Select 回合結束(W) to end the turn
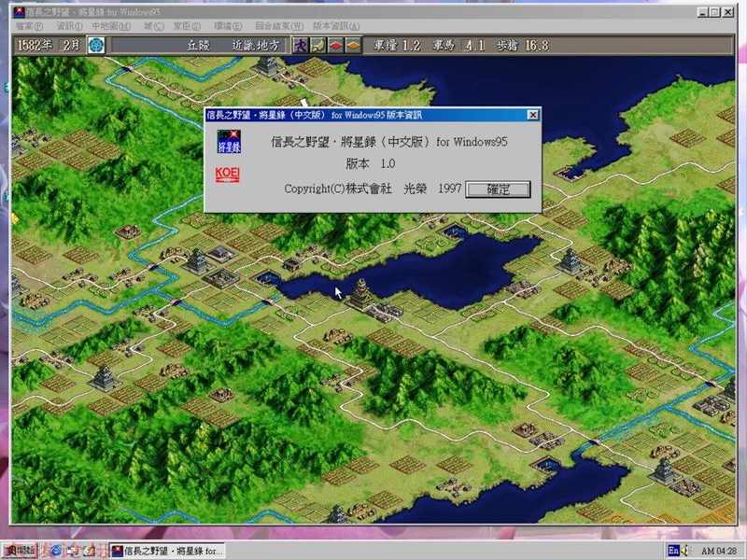 [x=279, y=26]
